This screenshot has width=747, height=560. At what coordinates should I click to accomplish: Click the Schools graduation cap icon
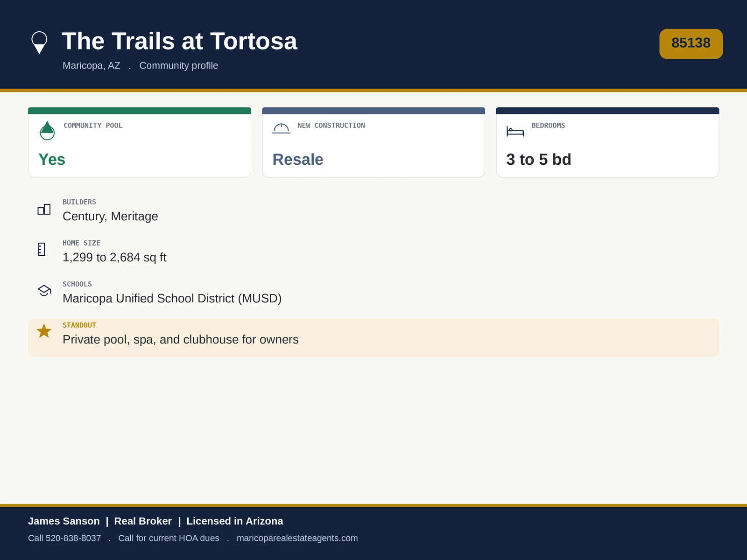pyautogui.click(x=44, y=290)
